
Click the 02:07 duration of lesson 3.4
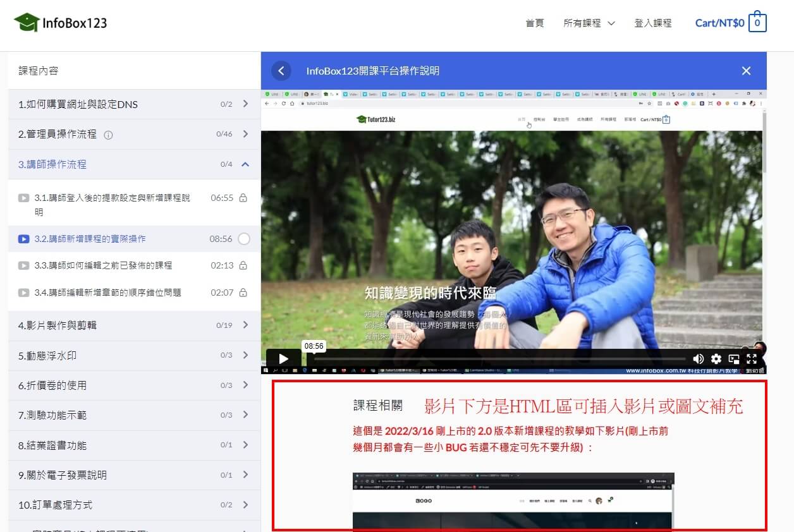(x=222, y=293)
